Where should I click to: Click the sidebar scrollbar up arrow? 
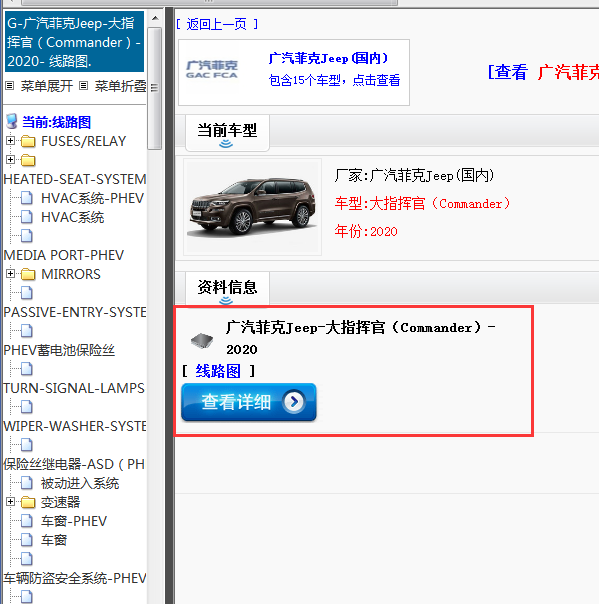tap(155, 18)
